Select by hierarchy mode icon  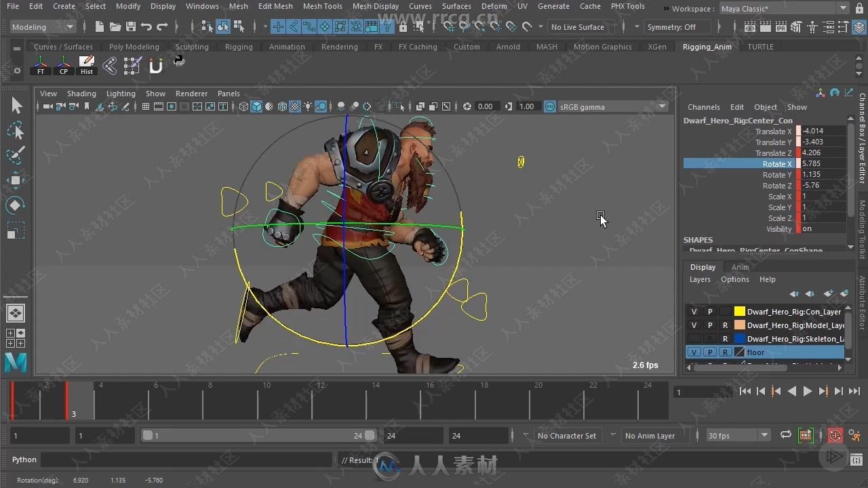point(208,27)
